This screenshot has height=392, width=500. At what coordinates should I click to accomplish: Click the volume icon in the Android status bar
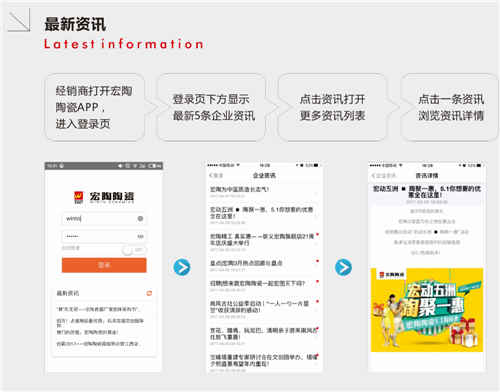point(120,166)
